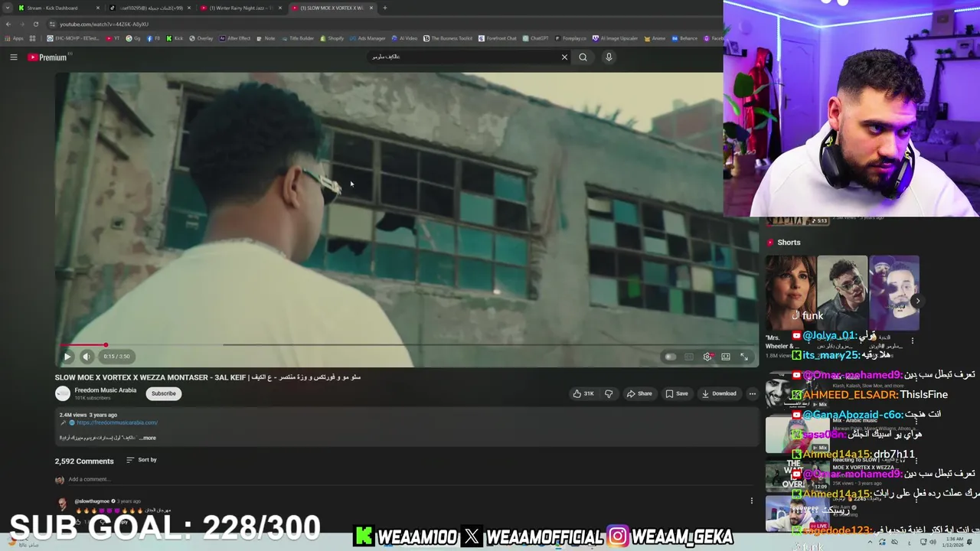Show more Shorts with the next arrow

917,301
